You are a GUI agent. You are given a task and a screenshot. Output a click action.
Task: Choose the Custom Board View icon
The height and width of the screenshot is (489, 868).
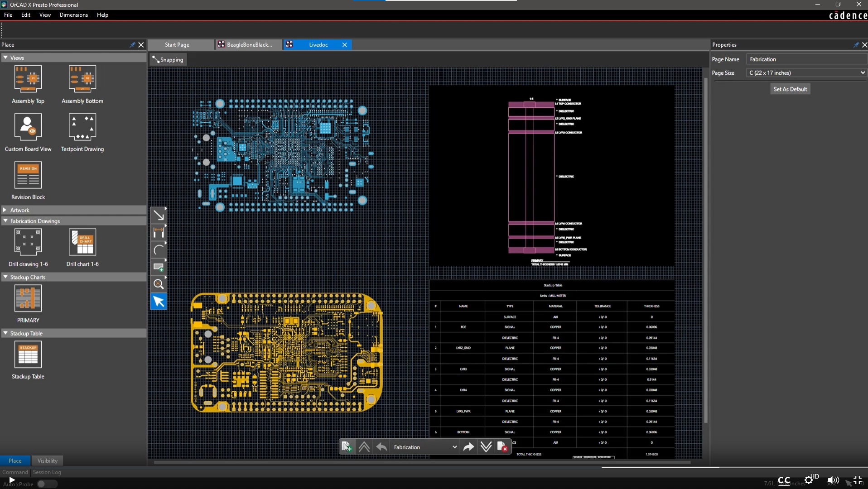[28, 127]
